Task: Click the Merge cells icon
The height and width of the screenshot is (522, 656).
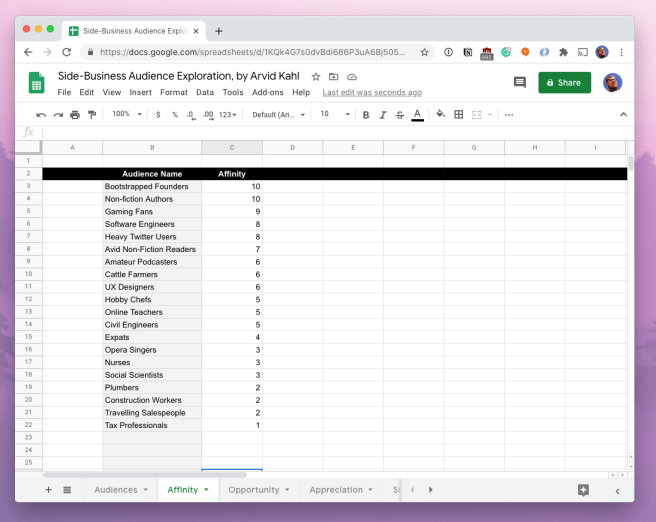Action: tap(477, 115)
